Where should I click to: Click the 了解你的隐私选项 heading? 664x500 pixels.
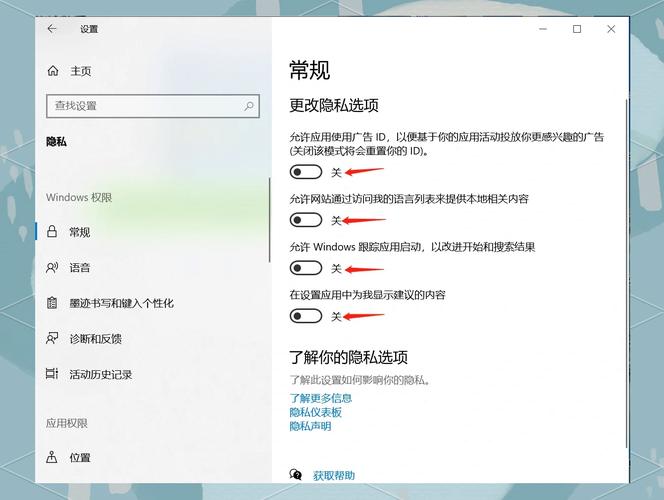point(349,357)
